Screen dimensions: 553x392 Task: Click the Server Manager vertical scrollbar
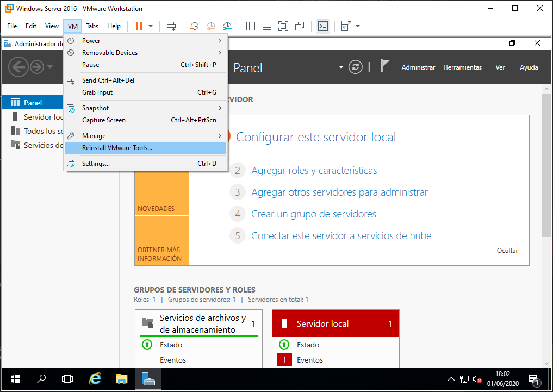[546, 163]
